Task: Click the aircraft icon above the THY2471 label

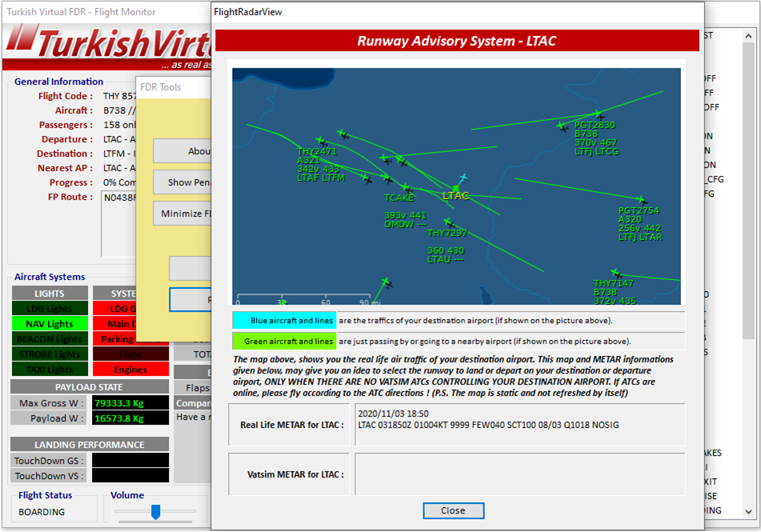Action: click(322, 142)
